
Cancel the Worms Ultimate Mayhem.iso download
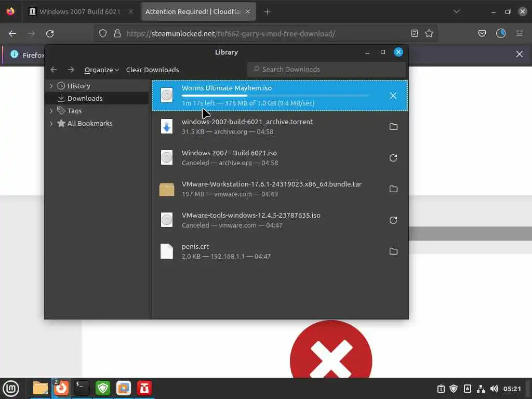point(393,96)
